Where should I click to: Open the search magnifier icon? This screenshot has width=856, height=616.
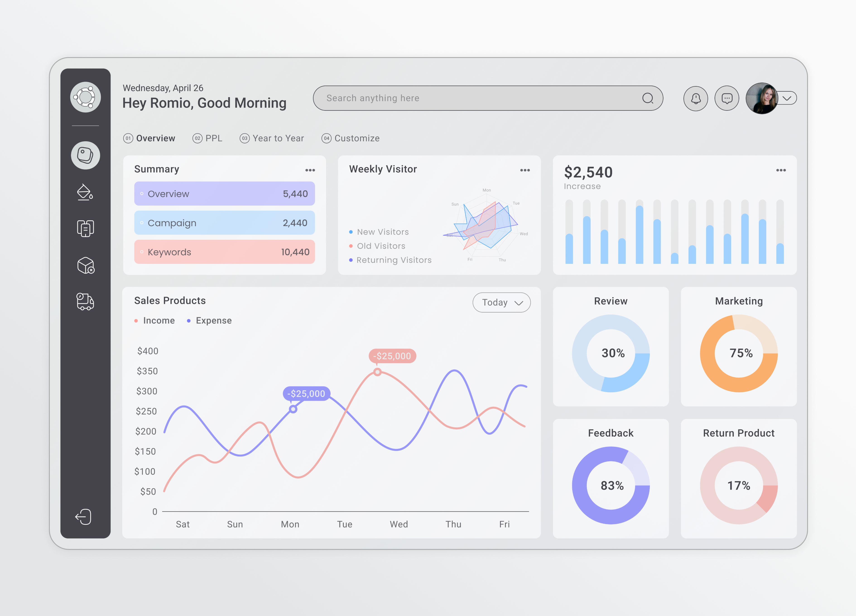click(x=648, y=98)
